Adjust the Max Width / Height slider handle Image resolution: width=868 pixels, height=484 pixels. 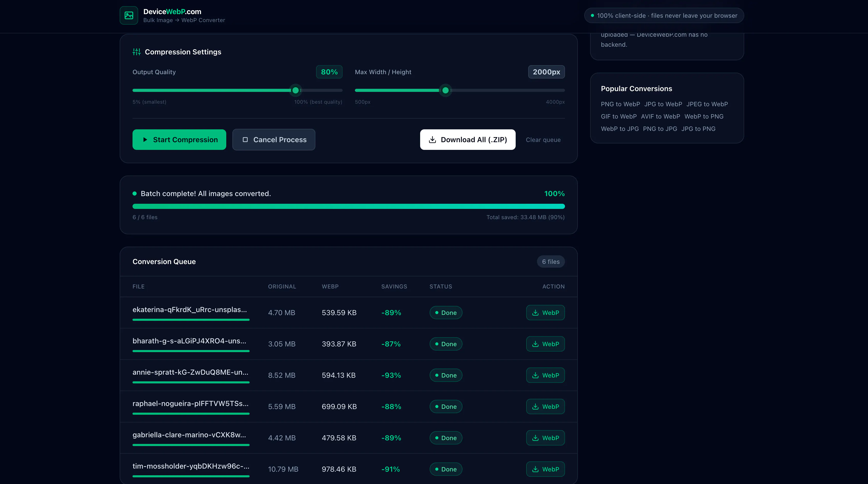[446, 90]
